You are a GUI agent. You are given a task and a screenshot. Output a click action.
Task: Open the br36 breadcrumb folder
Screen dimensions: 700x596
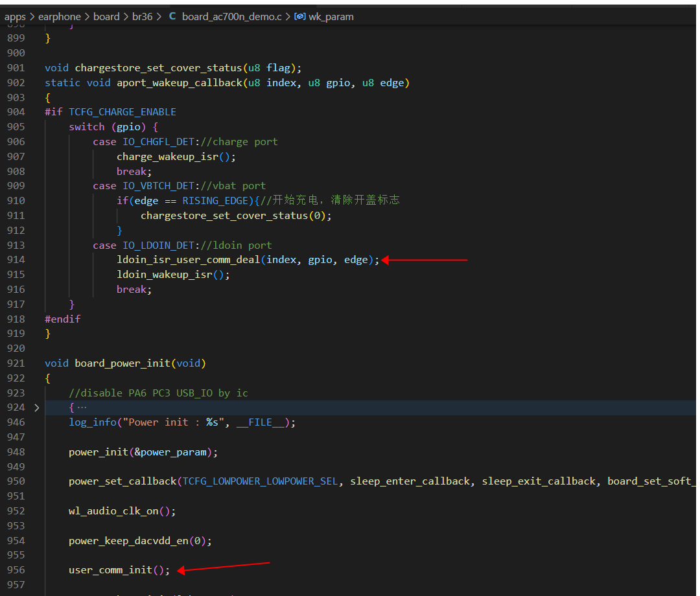click(x=142, y=17)
